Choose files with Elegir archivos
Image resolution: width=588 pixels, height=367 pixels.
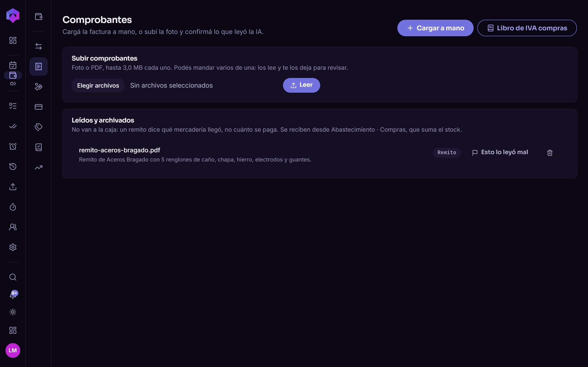click(x=98, y=85)
